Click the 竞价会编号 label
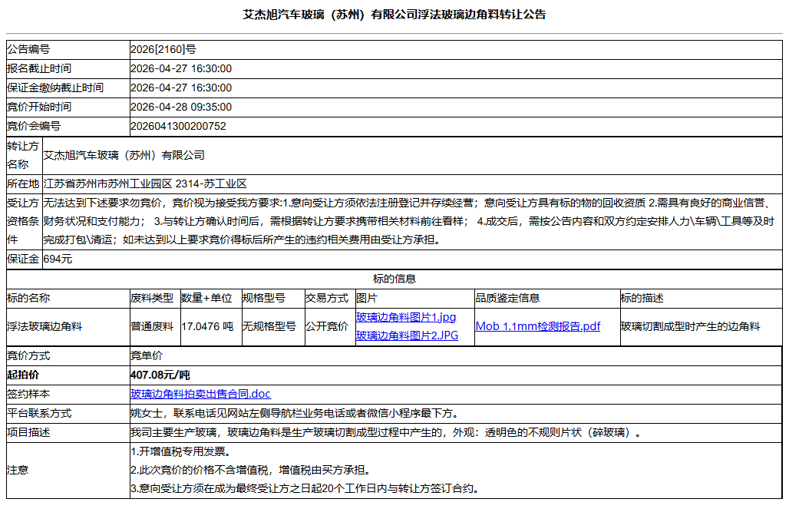 (x=34, y=126)
